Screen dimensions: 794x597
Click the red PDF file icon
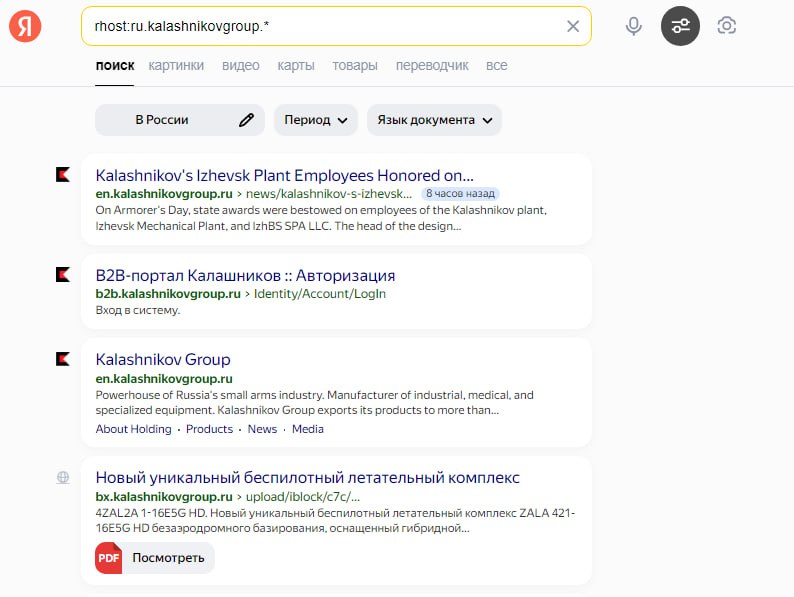(108, 558)
